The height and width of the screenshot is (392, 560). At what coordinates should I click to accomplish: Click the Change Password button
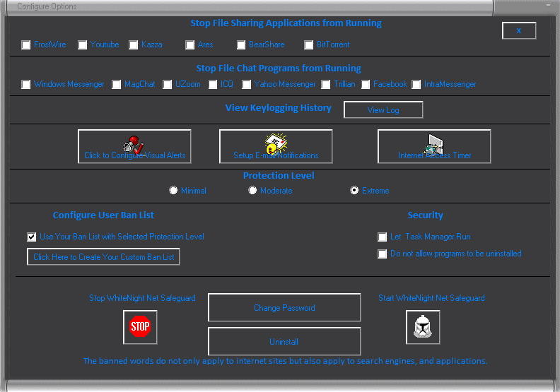pos(284,307)
